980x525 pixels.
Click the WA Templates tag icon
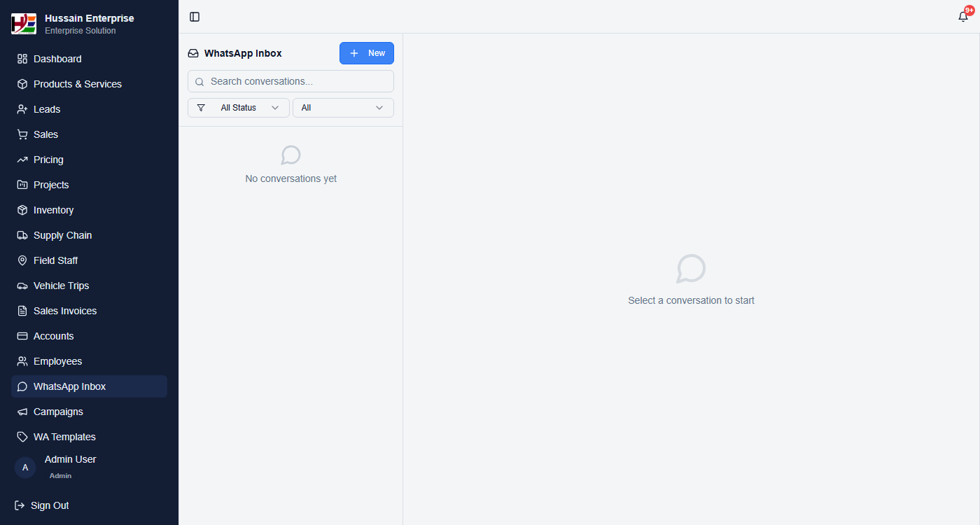point(22,437)
